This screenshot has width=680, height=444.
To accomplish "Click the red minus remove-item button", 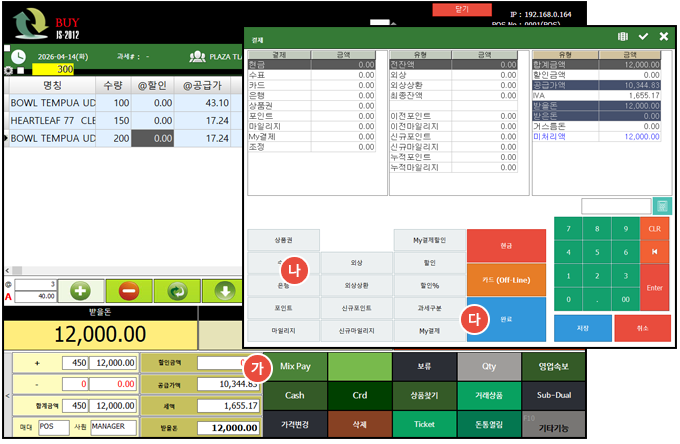I will pyautogui.click(x=129, y=291).
